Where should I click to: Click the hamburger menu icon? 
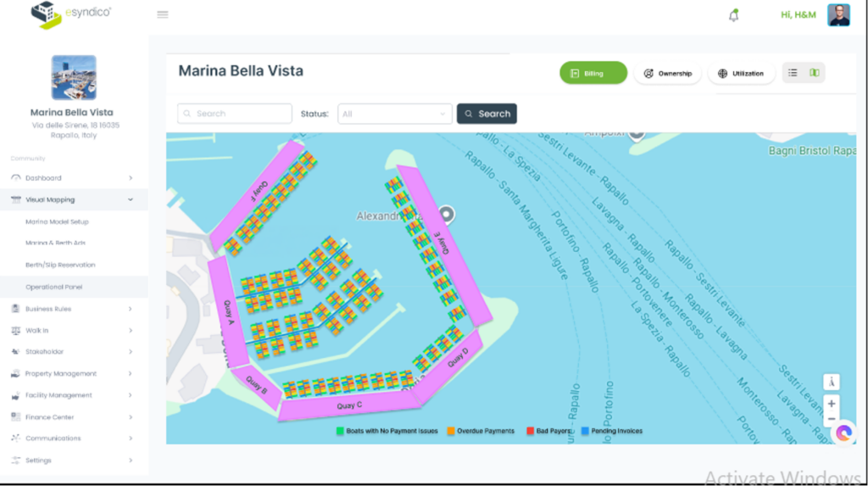[163, 14]
